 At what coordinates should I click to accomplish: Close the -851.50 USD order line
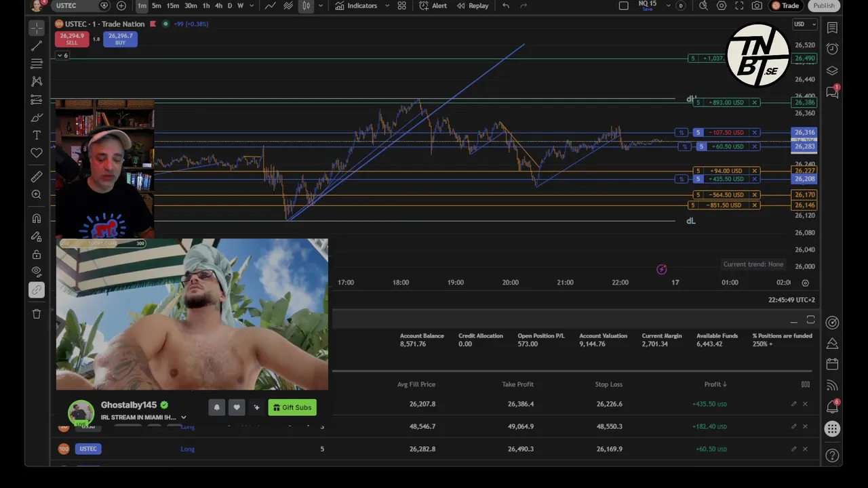click(755, 205)
